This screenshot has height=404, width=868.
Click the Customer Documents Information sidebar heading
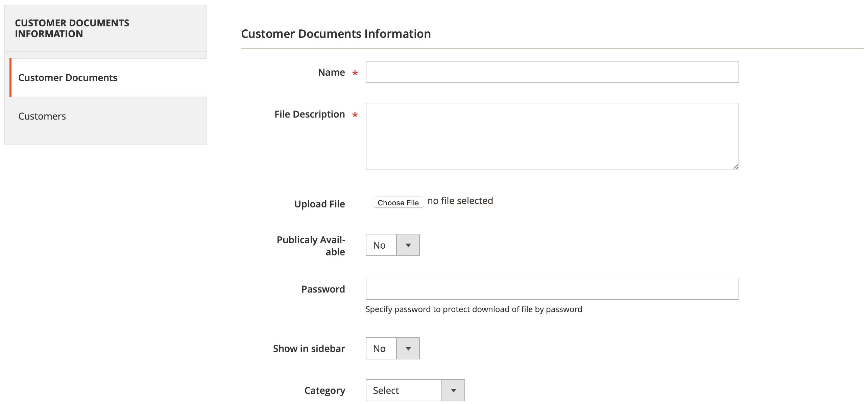(72, 28)
